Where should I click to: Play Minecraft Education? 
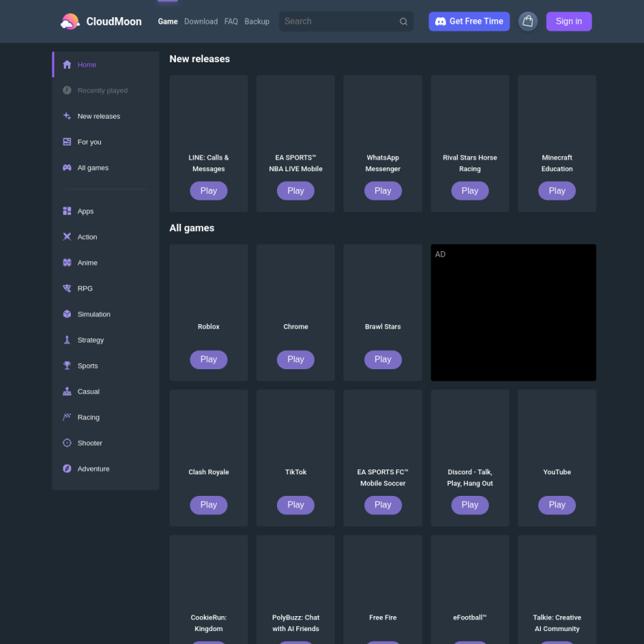tap(557, 191)
